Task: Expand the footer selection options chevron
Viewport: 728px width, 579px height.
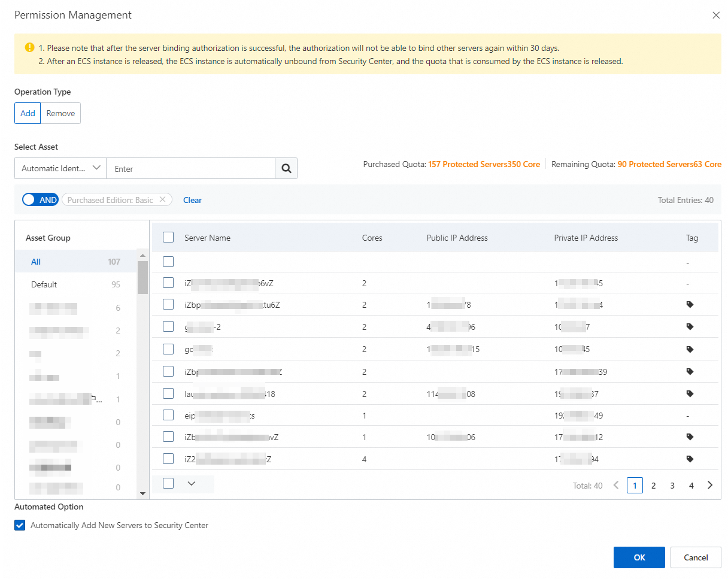Action: coord(192,484)
